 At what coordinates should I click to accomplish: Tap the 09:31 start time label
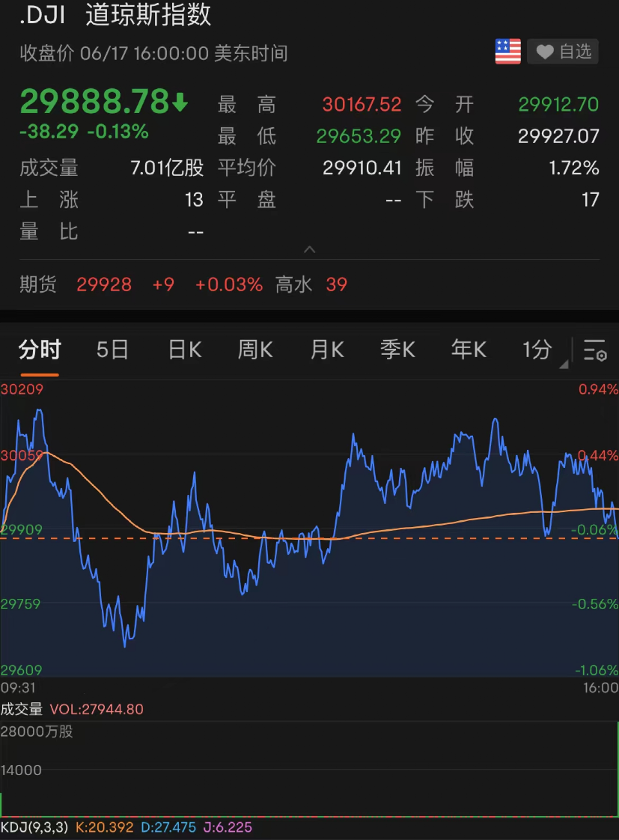[x=18, y=687]
